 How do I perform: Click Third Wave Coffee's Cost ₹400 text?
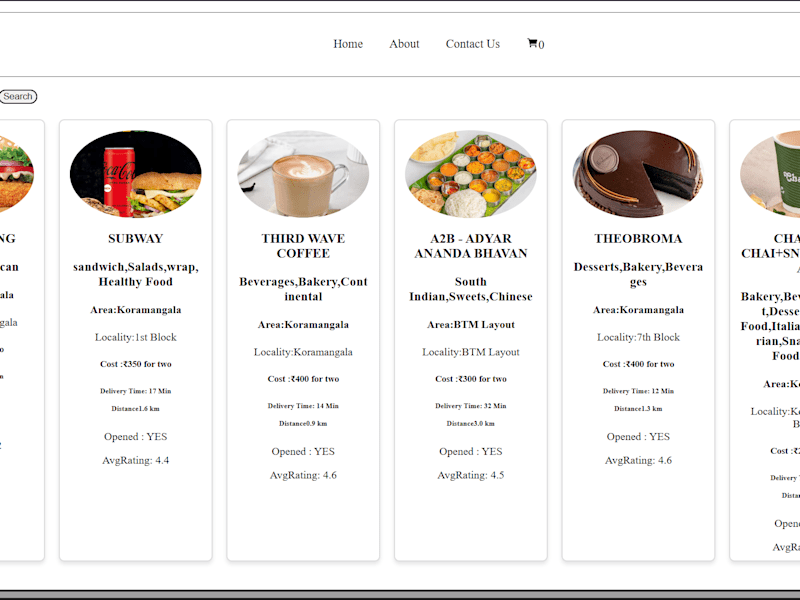pyautogui.click(x=303, y=379)
